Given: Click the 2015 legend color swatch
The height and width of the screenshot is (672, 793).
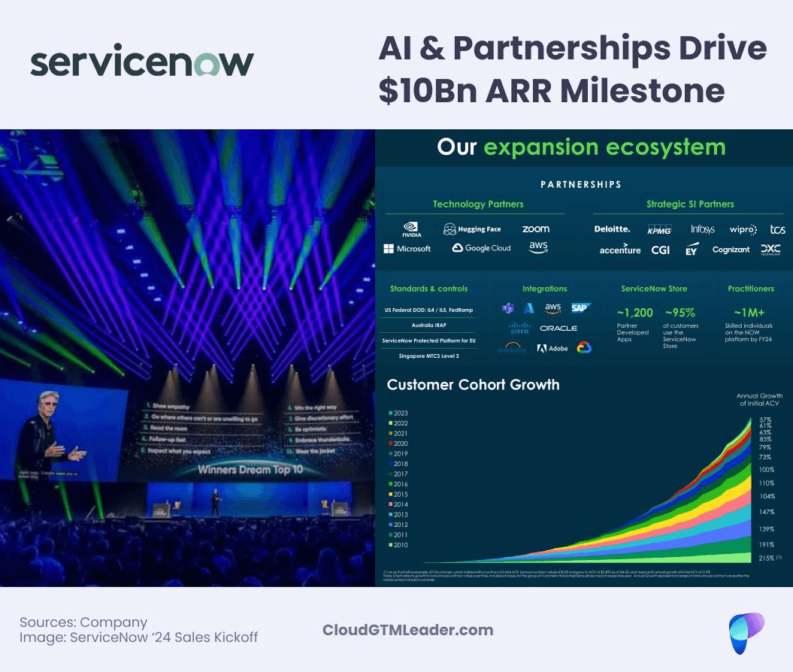Looking at the screenshot, I should [390, 494].
